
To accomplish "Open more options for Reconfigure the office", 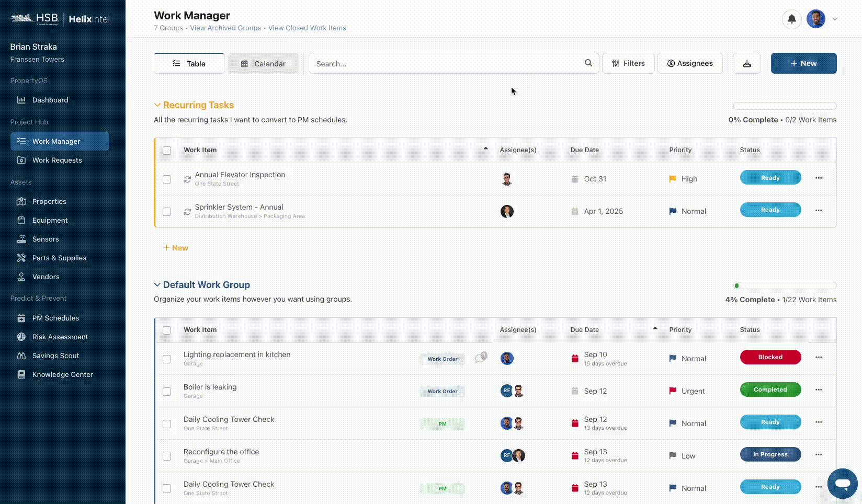I will click(x=819, y=454).
